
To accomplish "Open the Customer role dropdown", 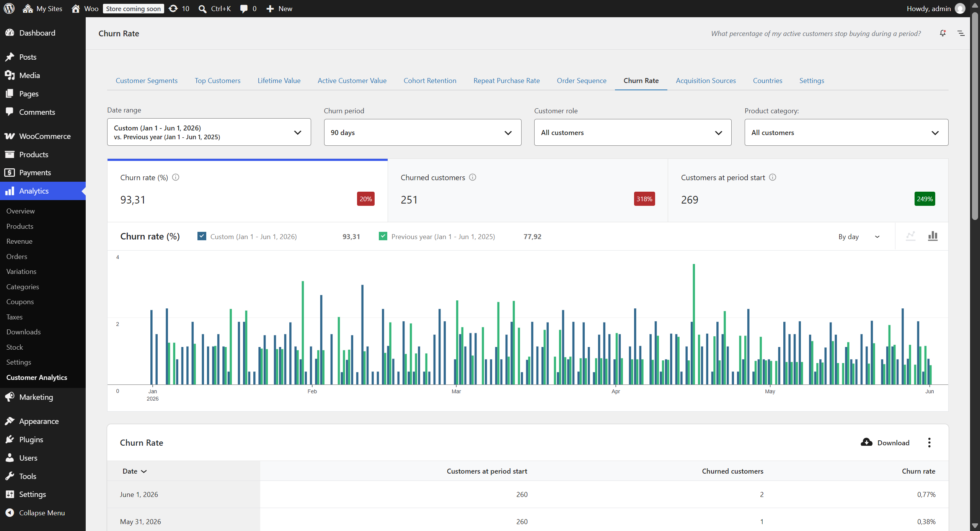I will click(x=633, y=132).
